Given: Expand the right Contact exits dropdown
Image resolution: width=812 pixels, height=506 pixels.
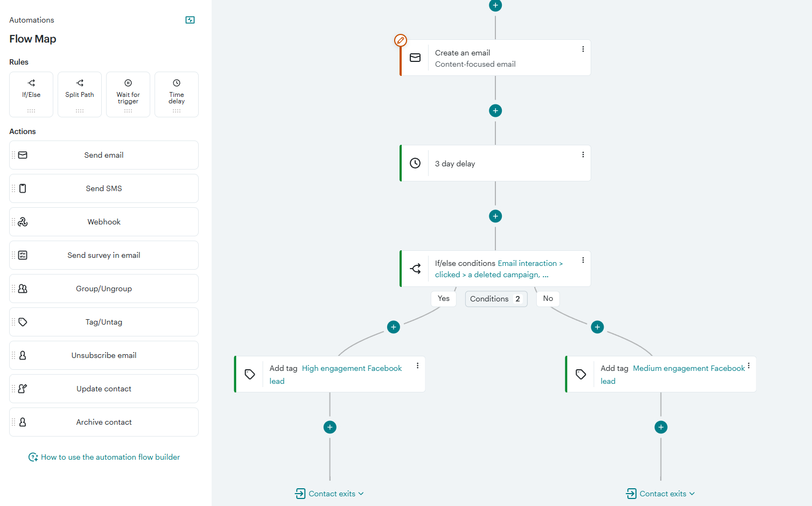Looking at the screenshot, I should click(x=660, y=494).
